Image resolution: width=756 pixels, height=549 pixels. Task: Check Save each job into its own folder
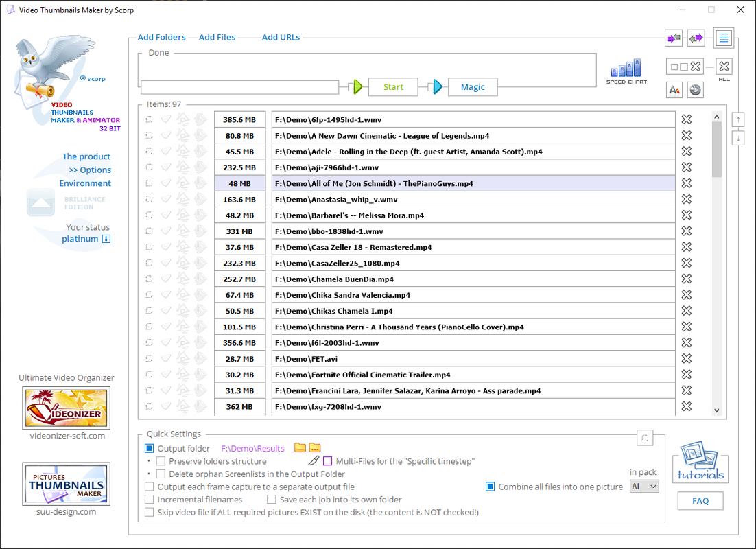tap(272, 500)
